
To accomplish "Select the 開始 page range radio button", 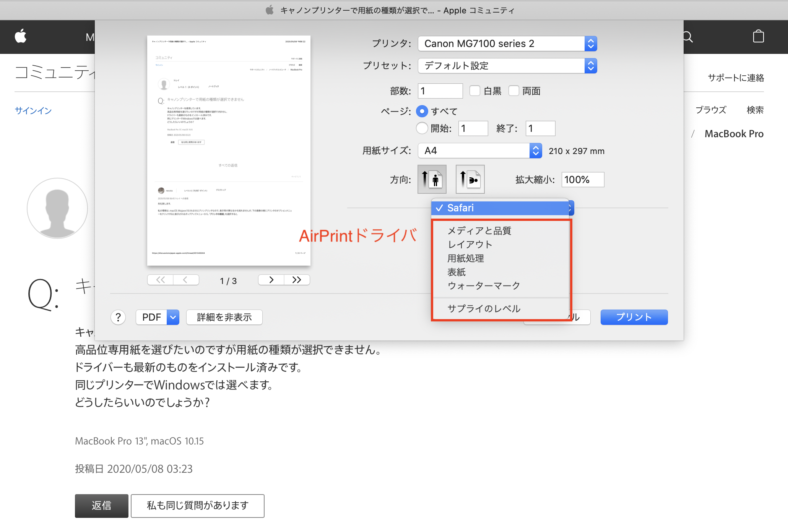I will coord(422,128).
